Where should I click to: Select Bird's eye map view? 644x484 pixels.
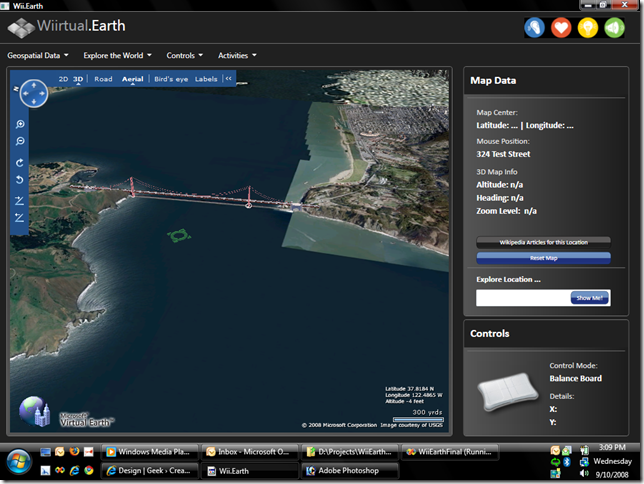[x=171, y=78]
